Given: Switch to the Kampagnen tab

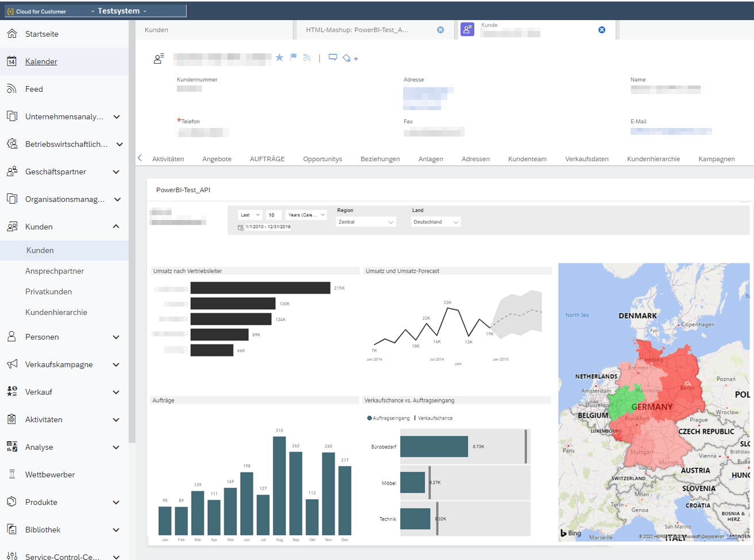Looking at the screenshot, I should point(716,159).
